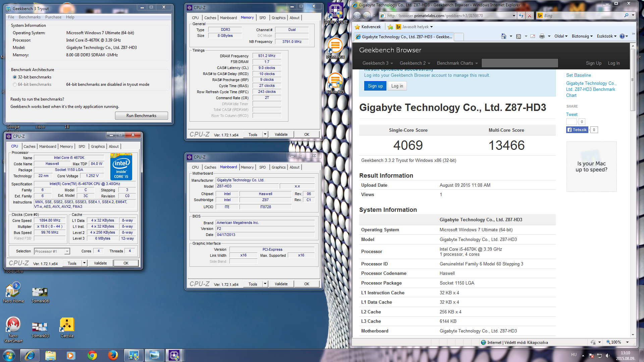Open the Oldal dropdown in IE toolbar
This screenshot has width=644, height=362.
(x=561, y=36)
